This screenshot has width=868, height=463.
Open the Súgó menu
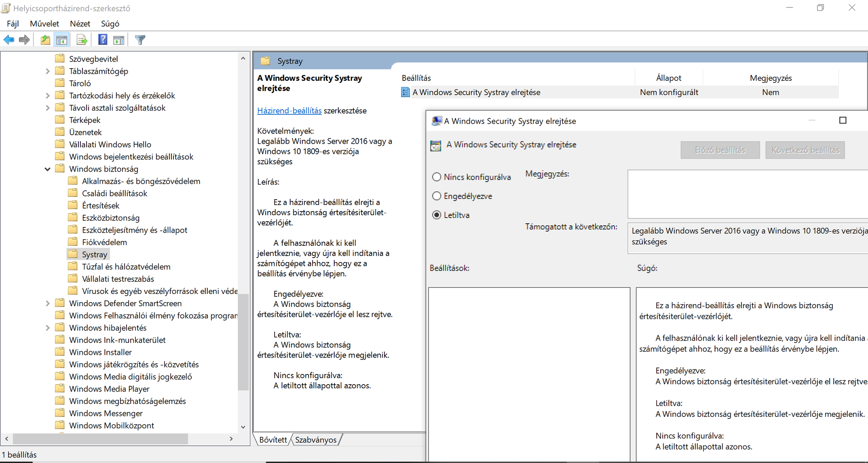(110, 24)
